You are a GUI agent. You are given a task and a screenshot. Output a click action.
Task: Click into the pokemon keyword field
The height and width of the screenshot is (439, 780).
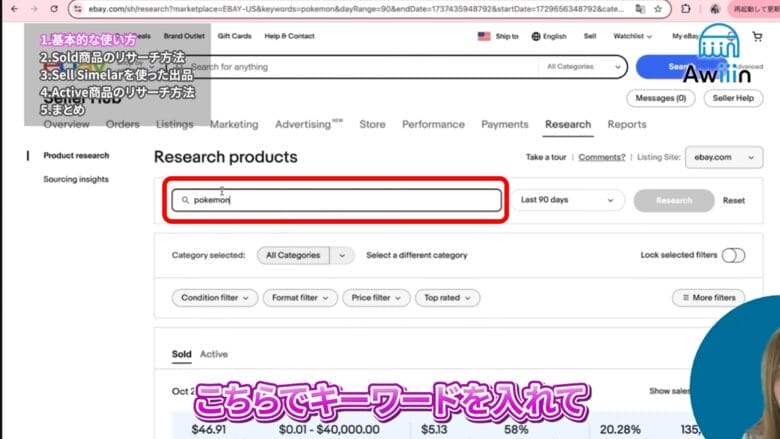[337, 200]
